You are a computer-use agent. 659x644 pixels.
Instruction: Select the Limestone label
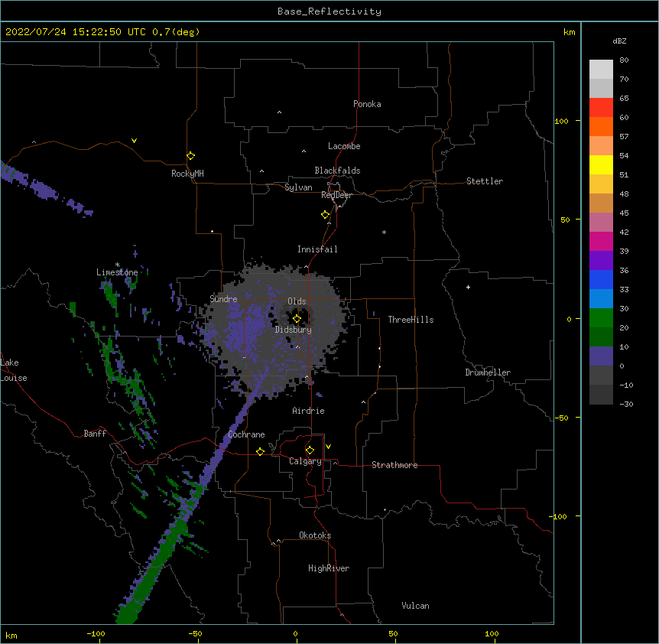click(x=117, y=272)
